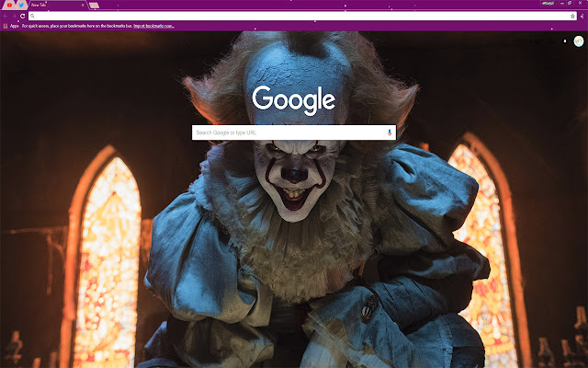Close the Chrome window
The image size is (588, 368).
(x=581, y=3)
